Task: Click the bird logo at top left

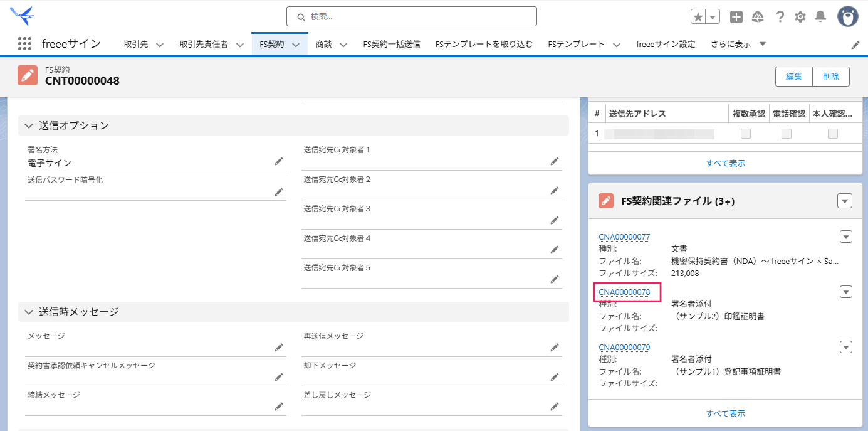Action: pyautogui.click(x=22, y=15)
